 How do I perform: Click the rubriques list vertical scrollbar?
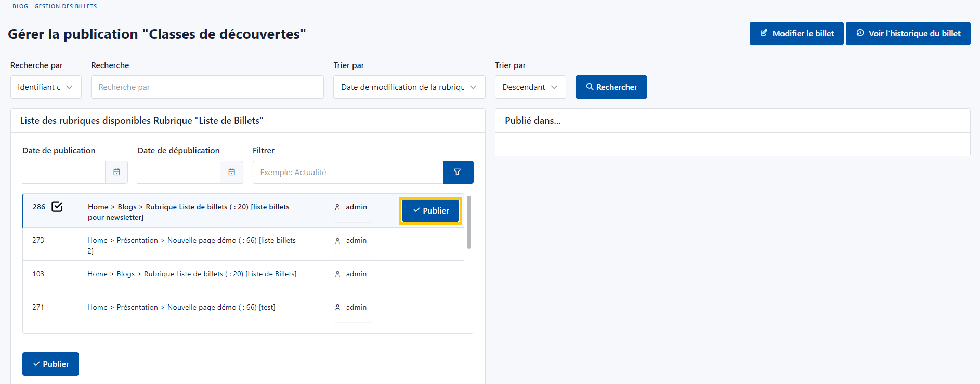(469, 222)
